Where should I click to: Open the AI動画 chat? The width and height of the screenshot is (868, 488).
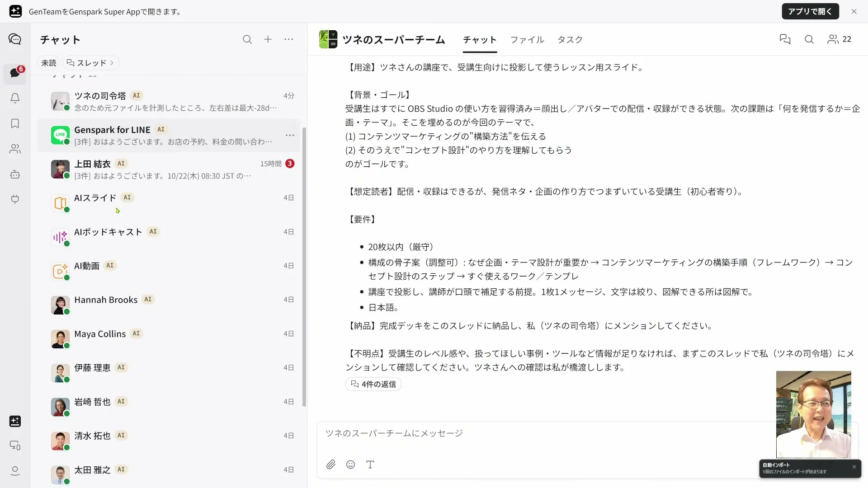click(169, 271)
